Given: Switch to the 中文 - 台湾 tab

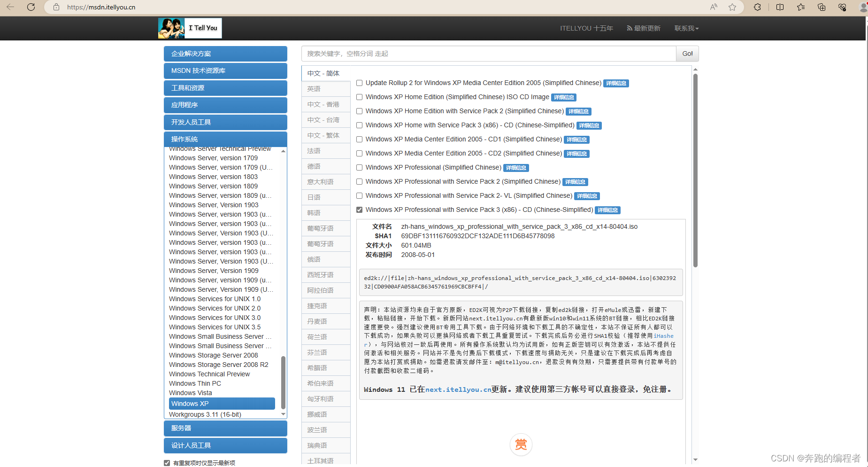Looking at the screenshot, I should pos(326,120).
